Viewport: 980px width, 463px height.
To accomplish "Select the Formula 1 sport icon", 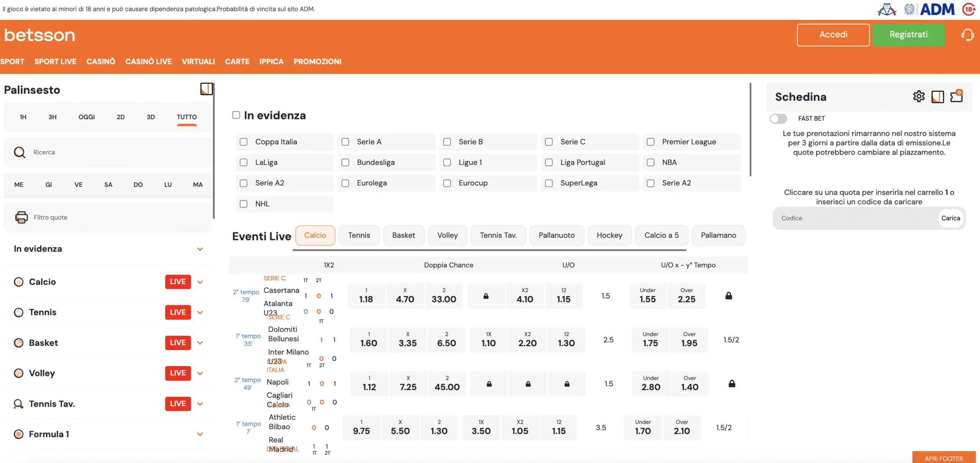I will [18, 434].
